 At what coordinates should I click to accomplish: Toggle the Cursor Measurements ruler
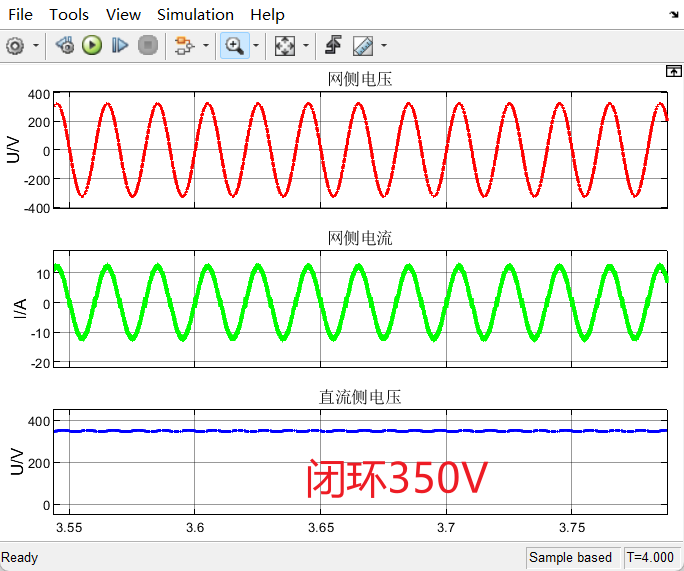click(362, 45)
